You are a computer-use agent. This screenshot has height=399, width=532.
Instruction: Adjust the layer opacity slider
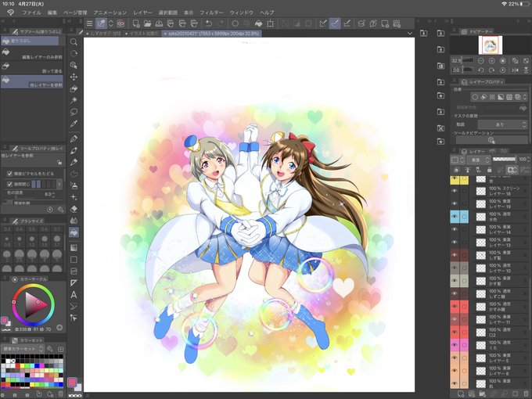(x=504, y=159)
